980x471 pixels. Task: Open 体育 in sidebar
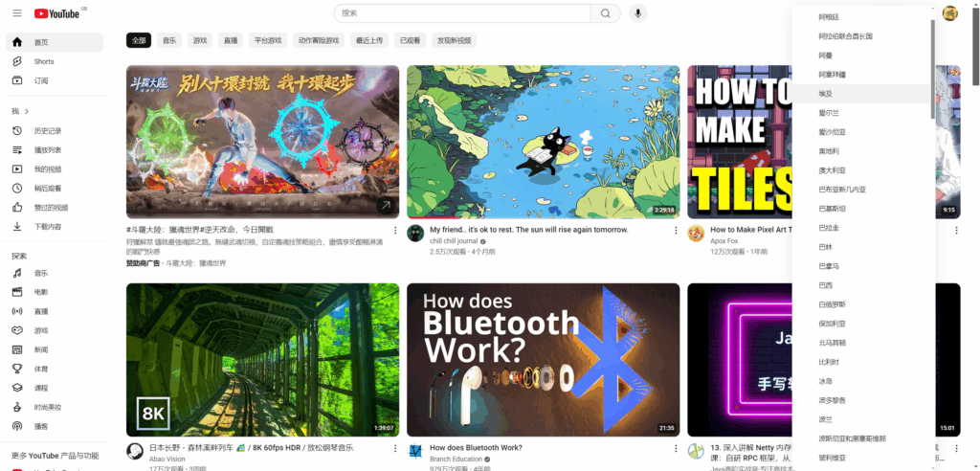55,369
